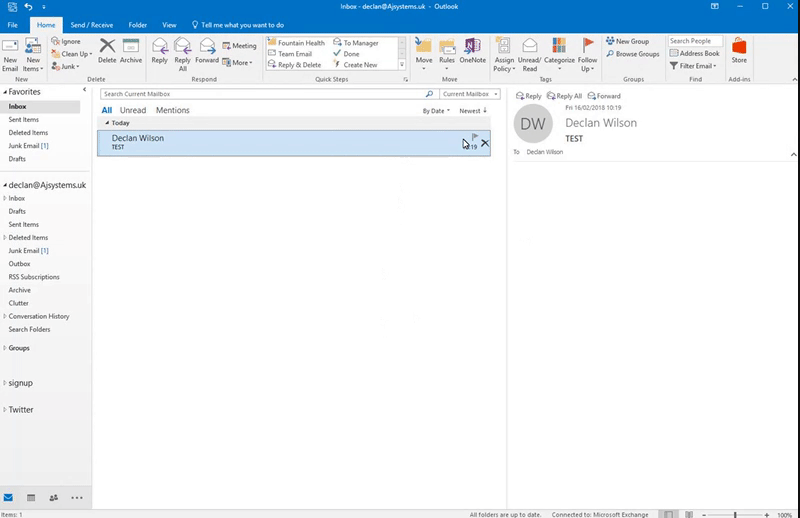Screen dimensions: 800x518
Task: Flag the Declan Wilson message
Action: pos(475,137)
